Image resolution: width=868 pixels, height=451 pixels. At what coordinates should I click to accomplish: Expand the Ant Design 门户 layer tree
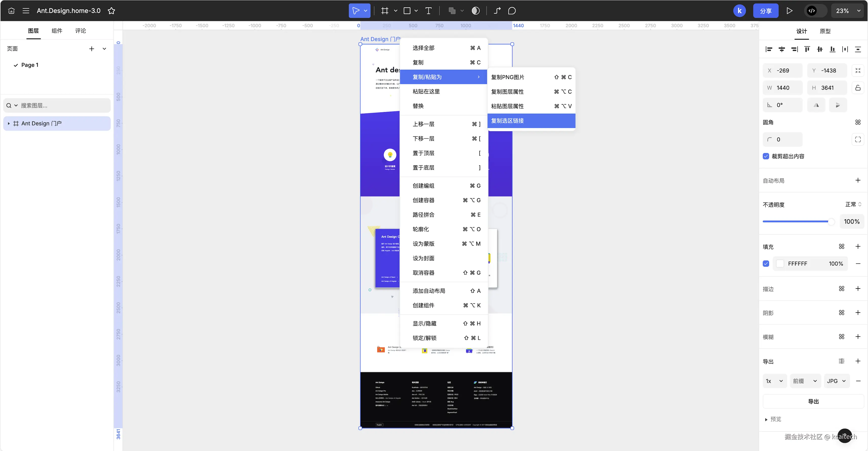click(9, 124)
